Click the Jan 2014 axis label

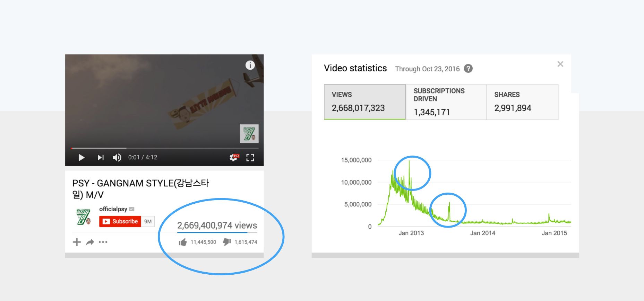pos(483,233)
